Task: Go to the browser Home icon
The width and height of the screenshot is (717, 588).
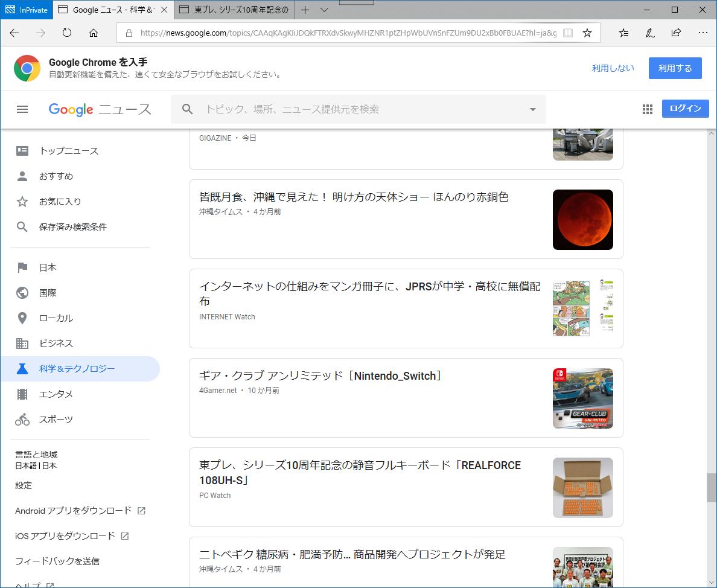Action: pyautogui.click(x=94, y=33)
